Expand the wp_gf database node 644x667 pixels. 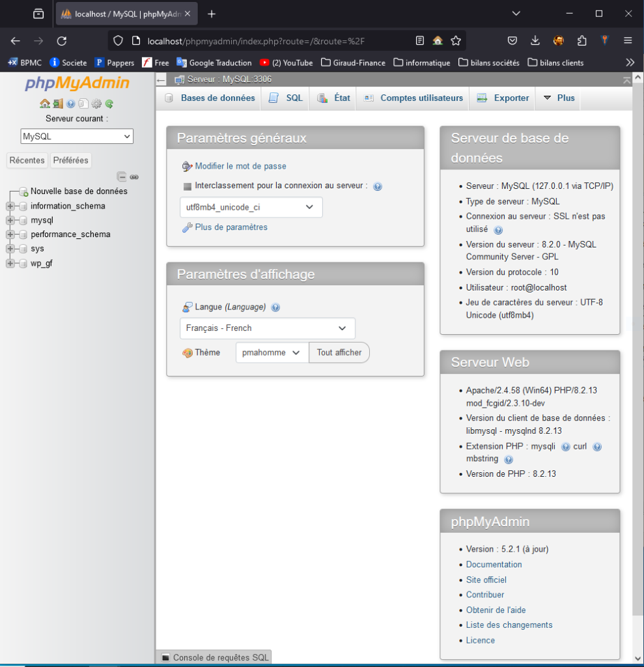pos(10,263)
